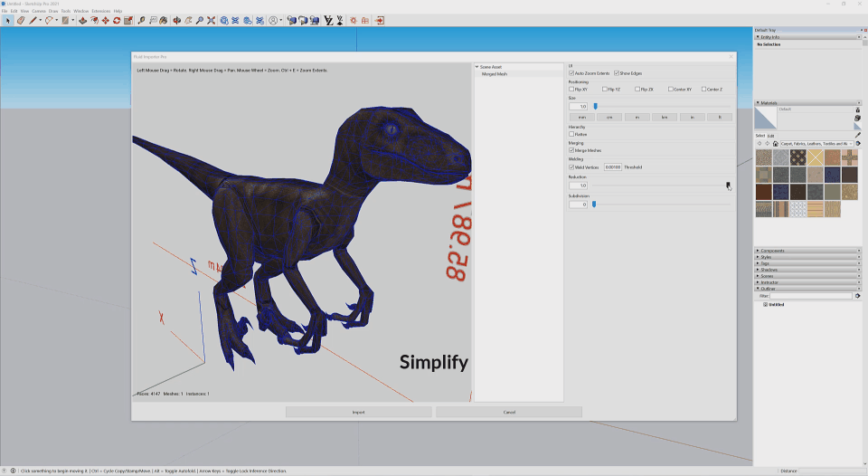Click the materials Details arrow icon
Screen dimensions: 868x476
point(858,144)
